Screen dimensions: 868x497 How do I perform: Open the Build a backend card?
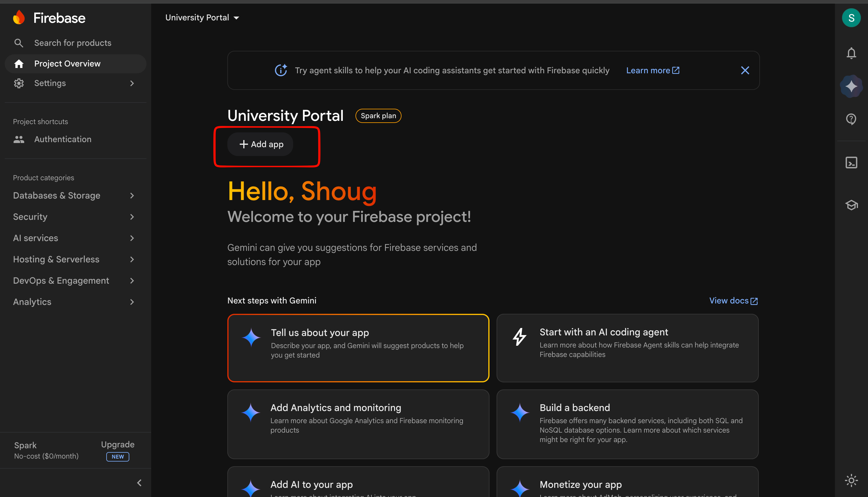(627, 424)
